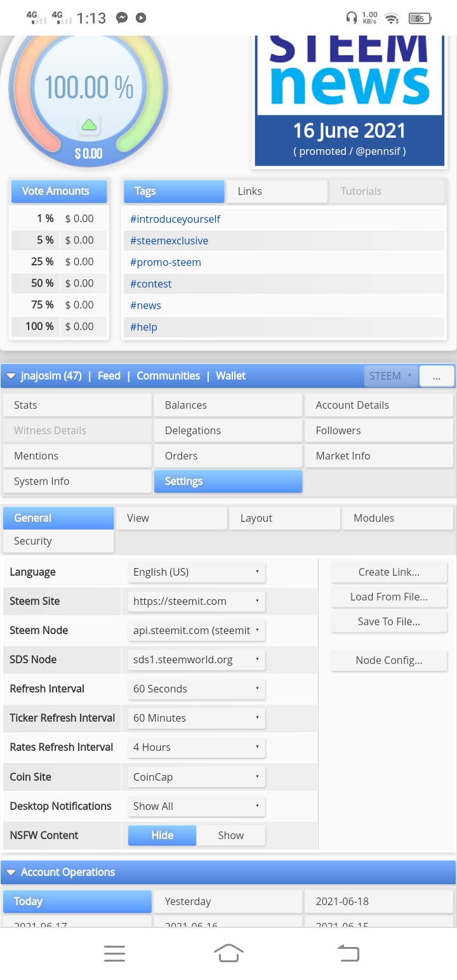Switch to the Modules settings tab
The height and width of the screenshot is (980, 457).
tap(399, 518)
